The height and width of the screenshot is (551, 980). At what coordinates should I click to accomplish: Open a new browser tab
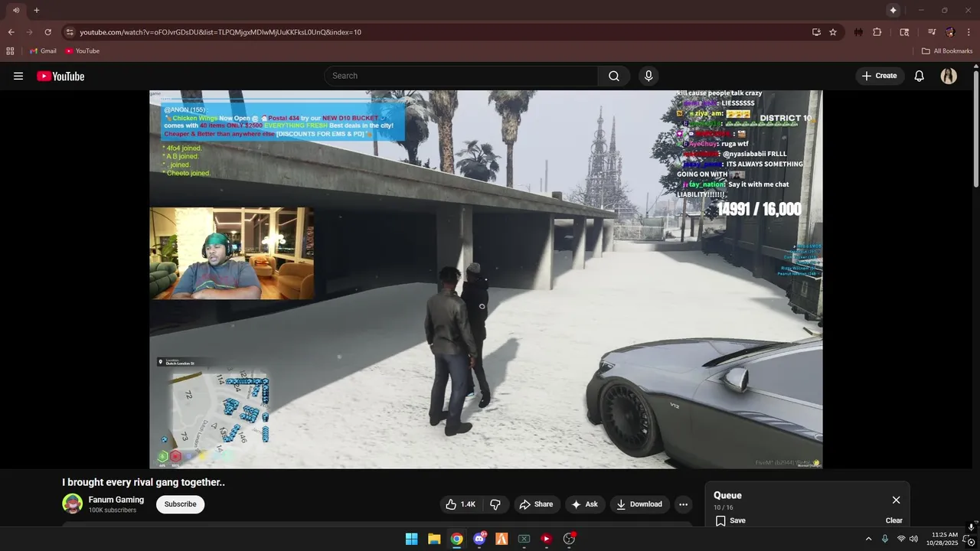coord(36,10)
